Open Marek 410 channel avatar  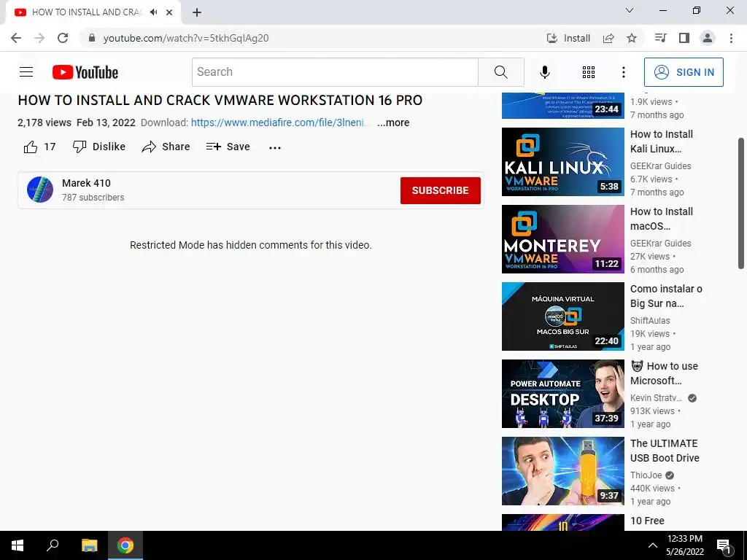coord(40,190)
